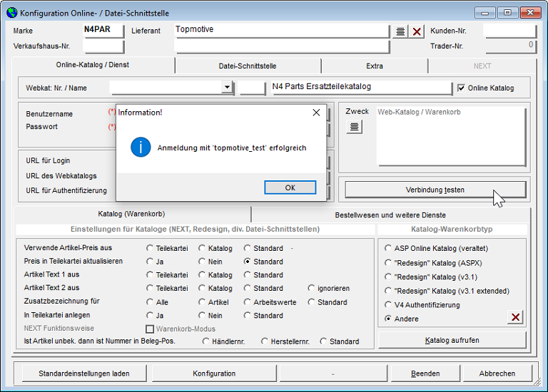Open the Konfiguration button at bottom
Viewport: 548px width, 392px height.
pos(214,373)
